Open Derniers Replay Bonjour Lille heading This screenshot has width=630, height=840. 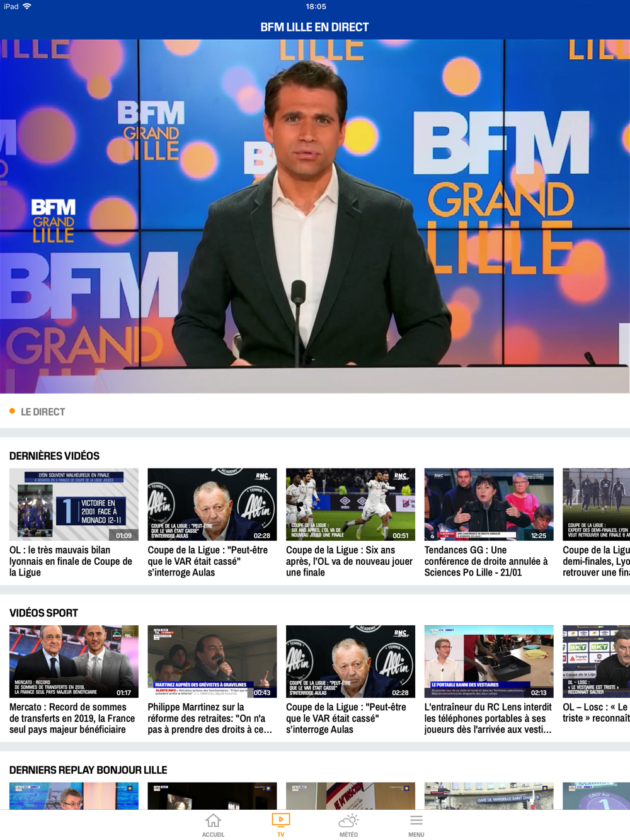88,770
